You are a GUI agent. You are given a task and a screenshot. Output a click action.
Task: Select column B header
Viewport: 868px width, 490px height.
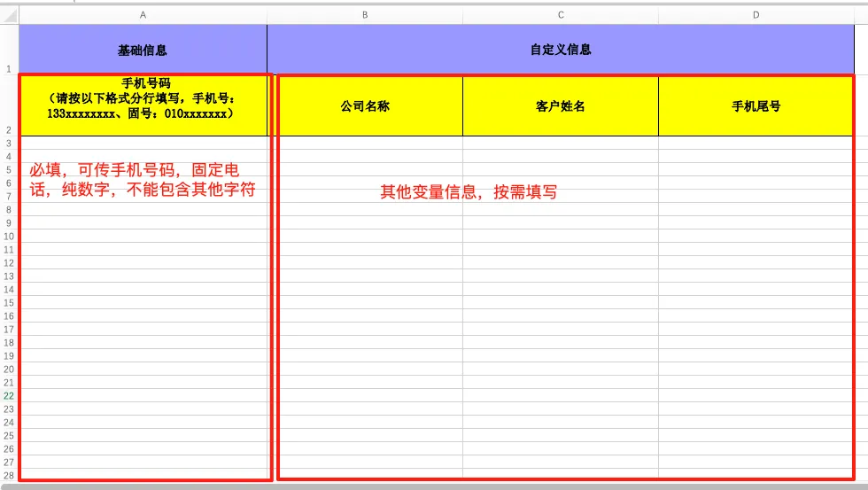coord(365,15)
